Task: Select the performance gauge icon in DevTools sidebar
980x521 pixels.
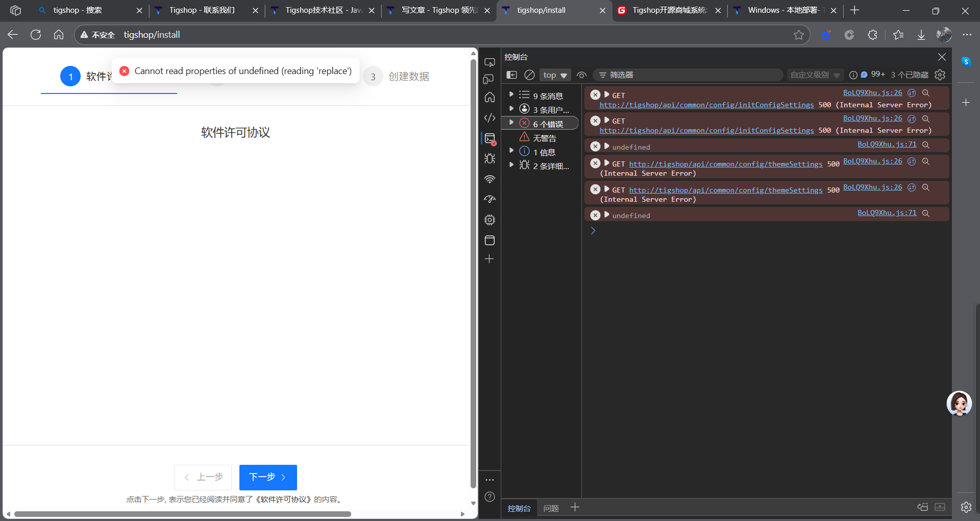Action: [x=489, y=199]
